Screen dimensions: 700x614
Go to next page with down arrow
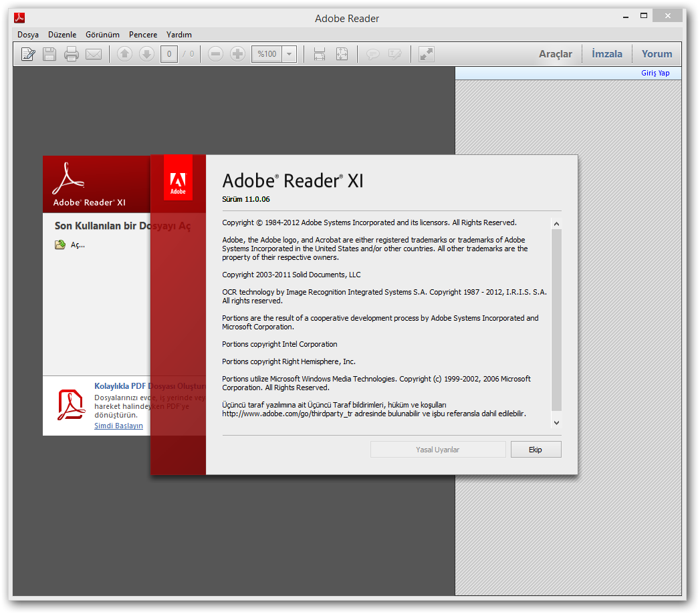[146, 54]
